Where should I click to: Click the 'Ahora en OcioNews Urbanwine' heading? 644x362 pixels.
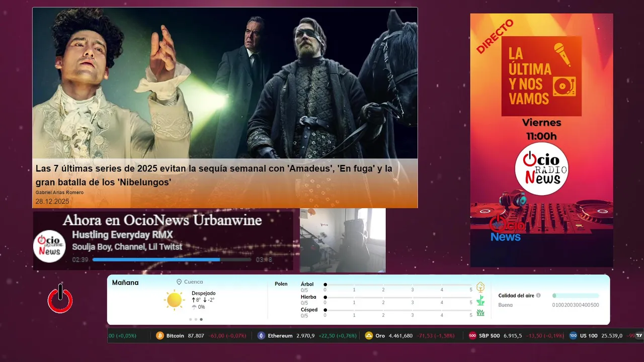pos(163,220)
